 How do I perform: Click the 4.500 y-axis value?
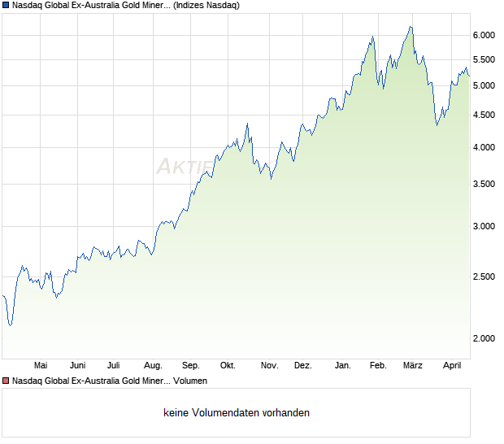[x=484, y=115]
